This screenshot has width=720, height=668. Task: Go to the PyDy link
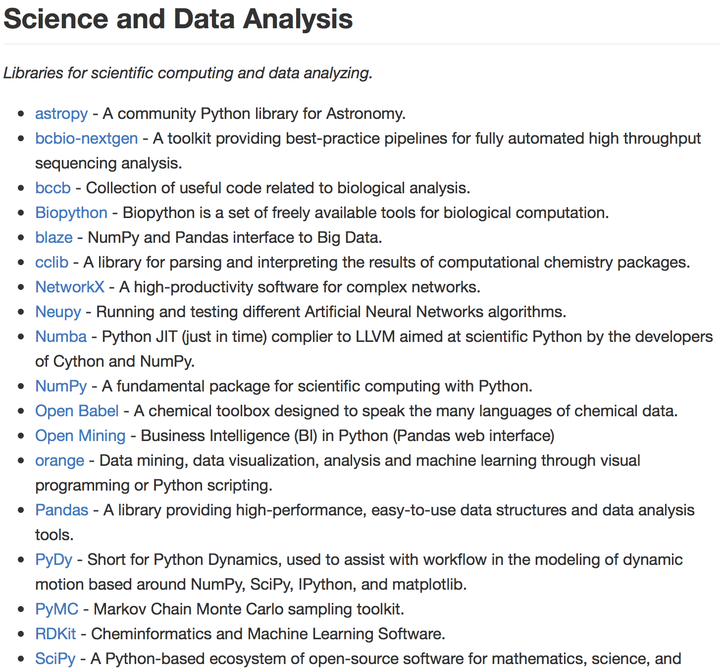coord(54,560)
